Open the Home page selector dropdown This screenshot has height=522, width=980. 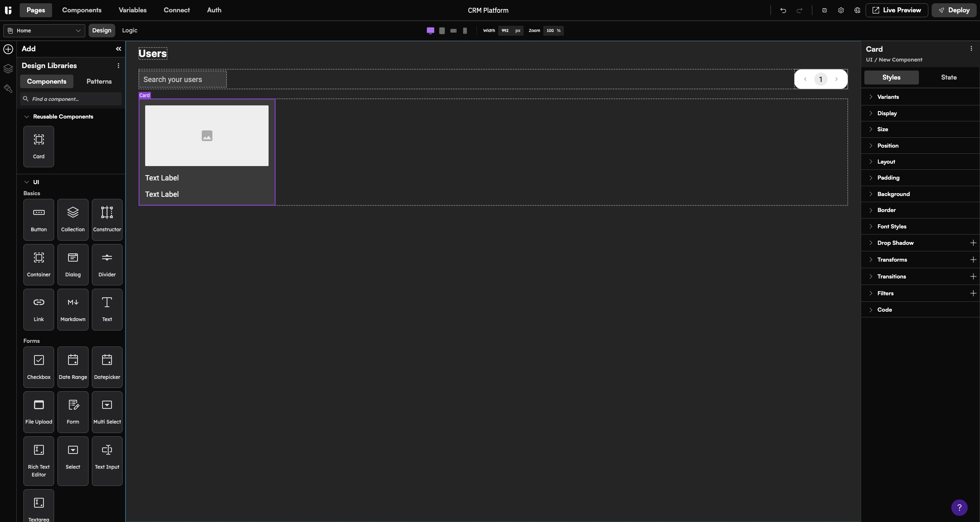click(44, 30)
